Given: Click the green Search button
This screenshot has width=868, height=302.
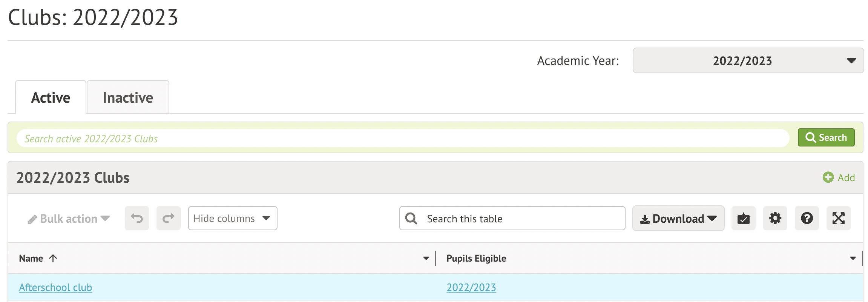Looking at the screenshot, I should pos(826,137).
